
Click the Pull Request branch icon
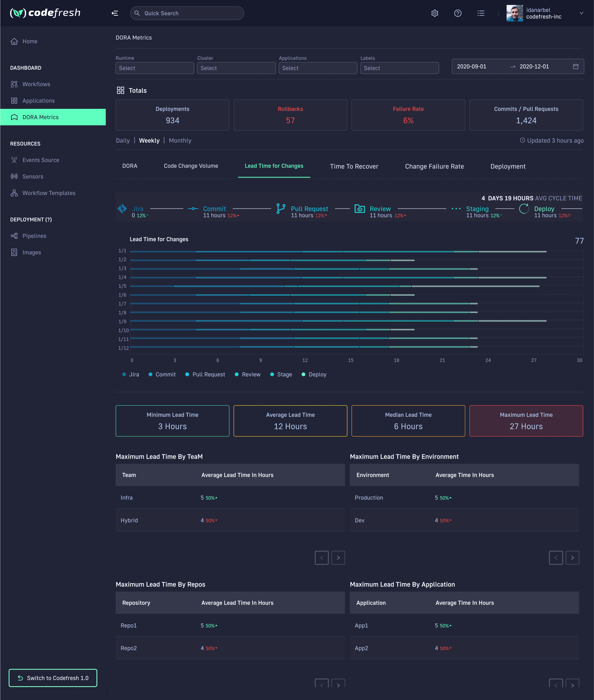pyautogui.click(x=281, y=209)
